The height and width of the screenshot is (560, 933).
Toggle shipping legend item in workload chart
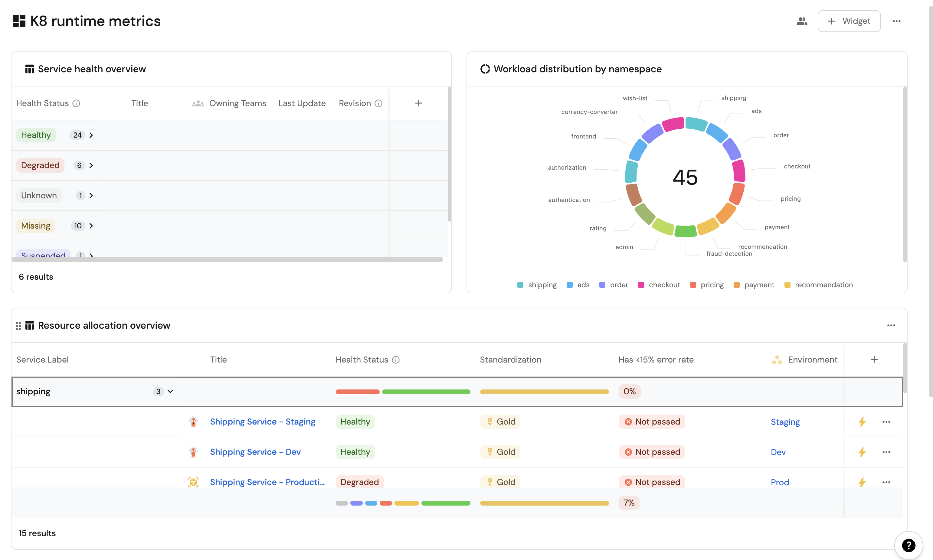tap(537, 285)
